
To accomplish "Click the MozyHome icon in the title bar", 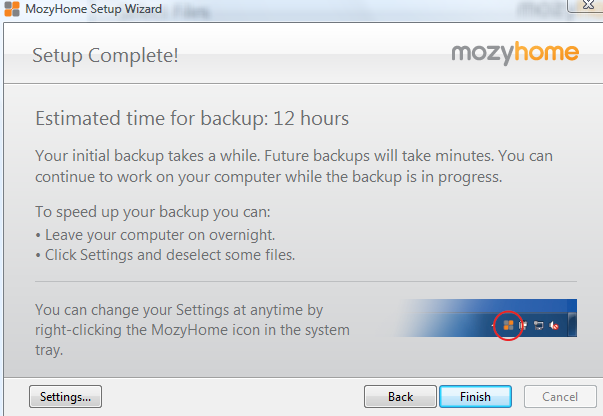I will (x=12, y=9).
